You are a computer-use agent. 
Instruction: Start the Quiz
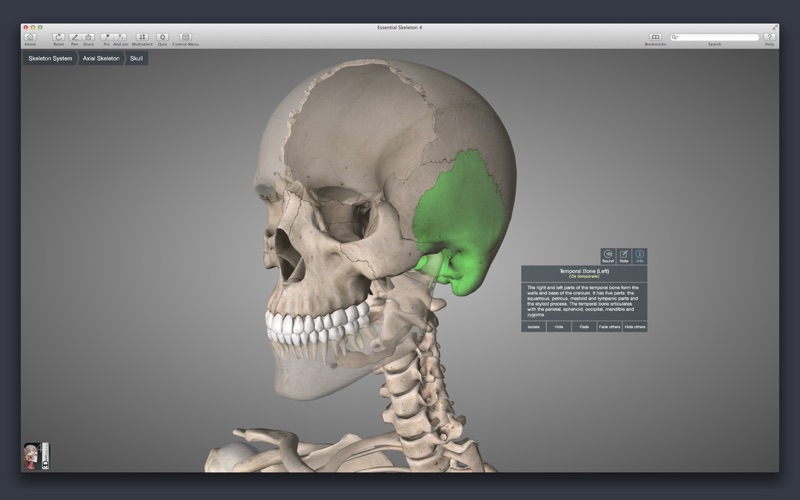pos(162,37)
